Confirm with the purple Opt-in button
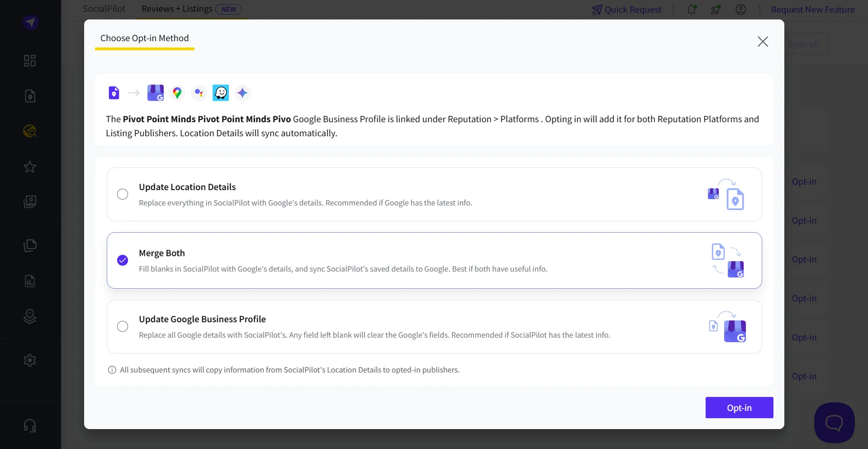Screen dimensions: 868x449 (x=739, y=407)
